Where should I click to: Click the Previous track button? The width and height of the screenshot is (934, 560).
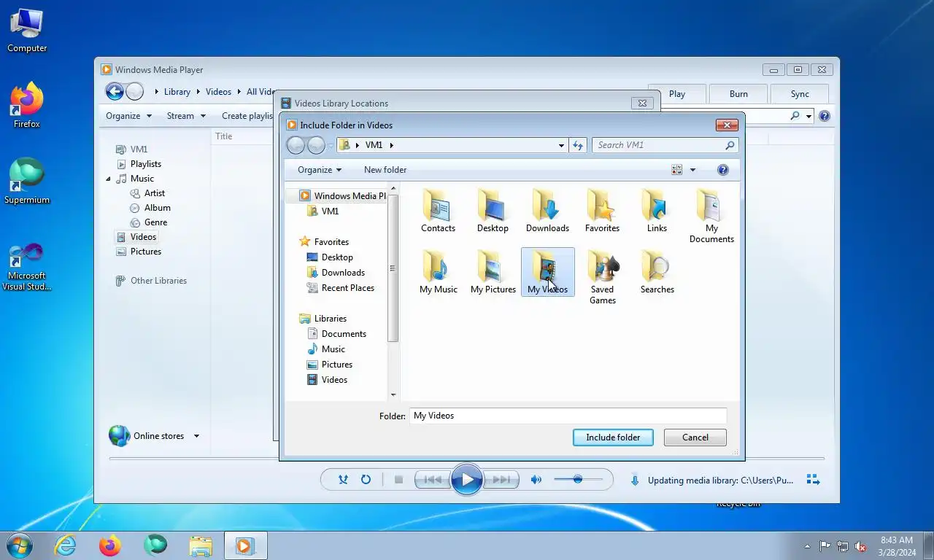[432, 480]
